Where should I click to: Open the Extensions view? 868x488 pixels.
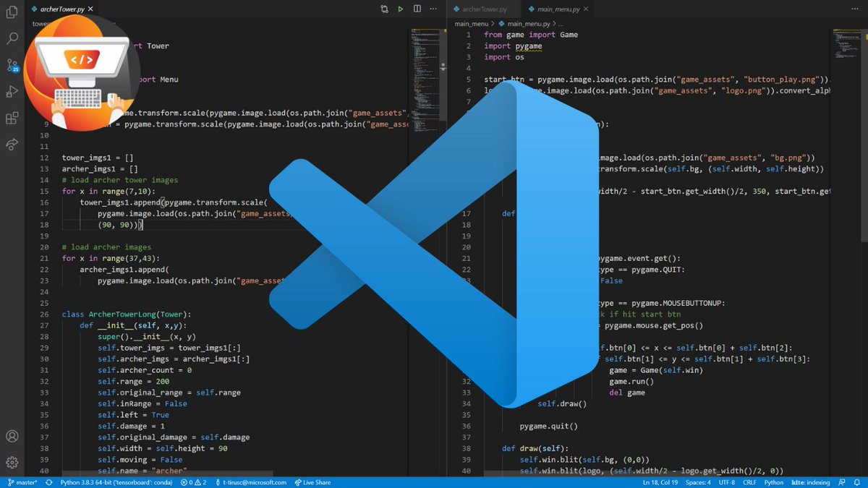click(x=12, y=118)
